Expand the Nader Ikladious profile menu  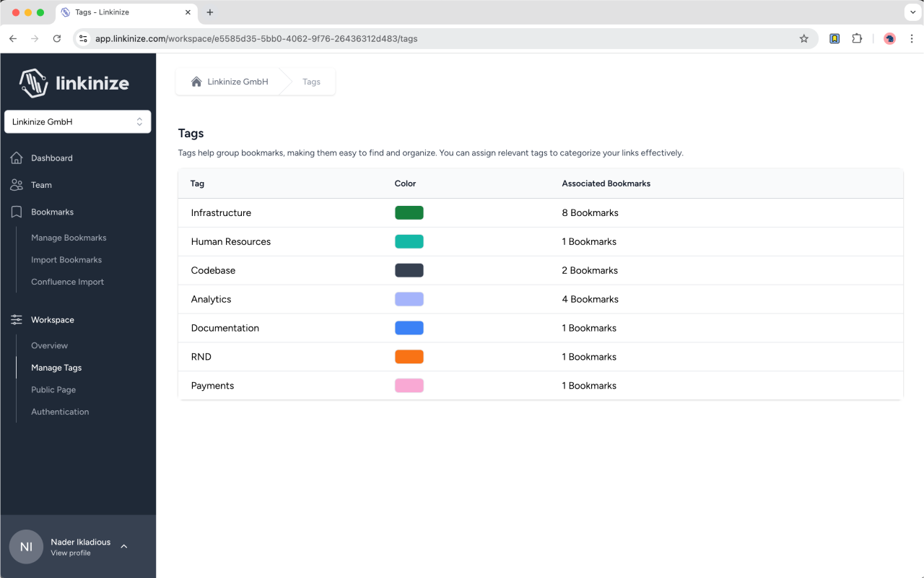point(124,546)
